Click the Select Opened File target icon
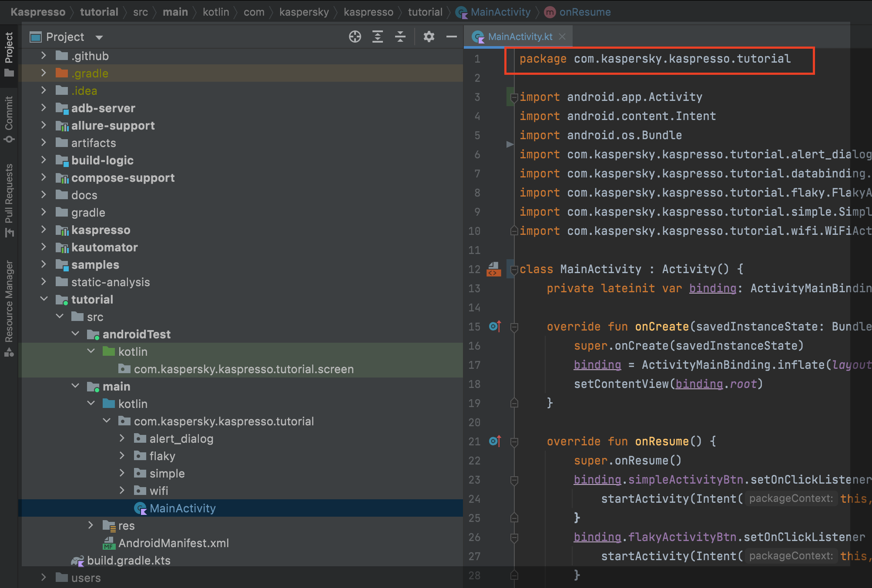872x588 pixels. (x=355, y=37)
